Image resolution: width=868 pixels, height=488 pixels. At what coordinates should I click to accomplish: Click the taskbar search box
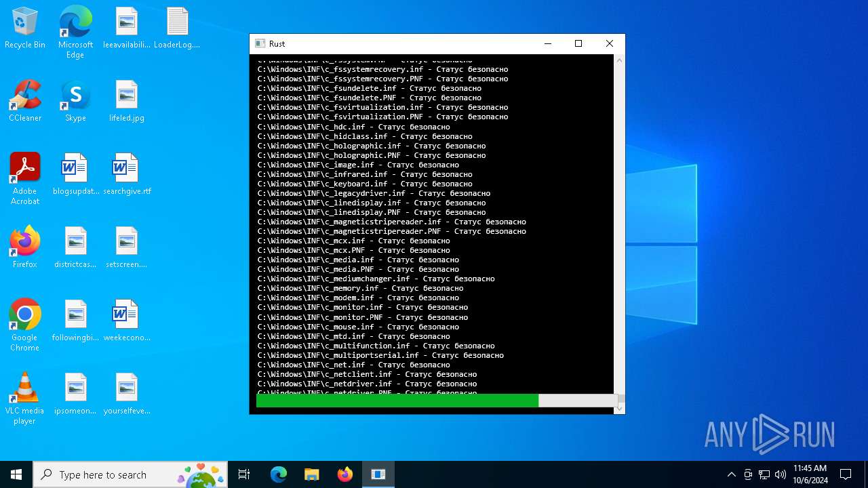coord(130,474)
